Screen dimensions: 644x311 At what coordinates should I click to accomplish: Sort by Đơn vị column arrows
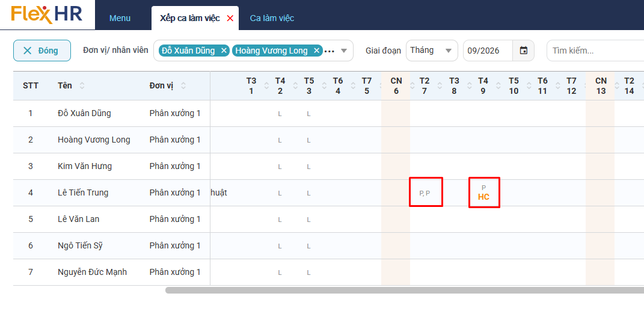pos(183,86)
